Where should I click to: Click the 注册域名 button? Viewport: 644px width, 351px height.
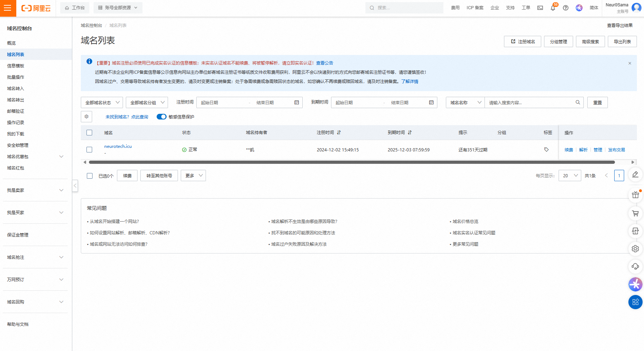click(x=522, y=41)
